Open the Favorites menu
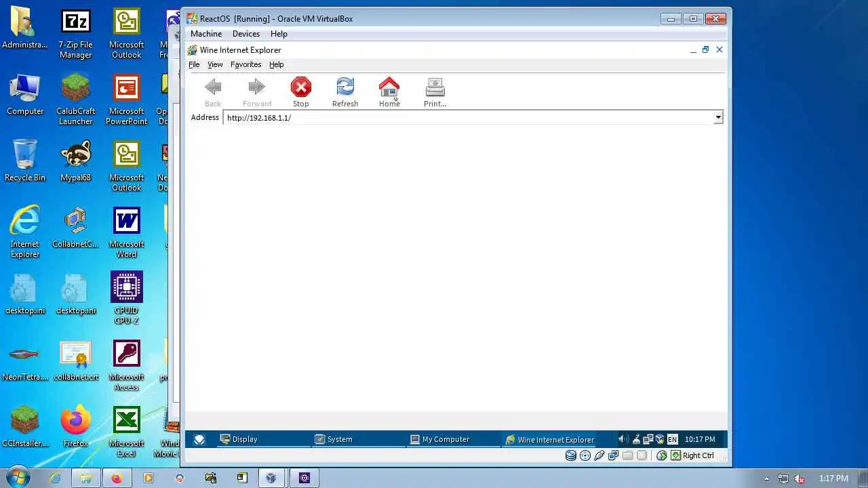 pyautogui.click(x=245, y=64)
